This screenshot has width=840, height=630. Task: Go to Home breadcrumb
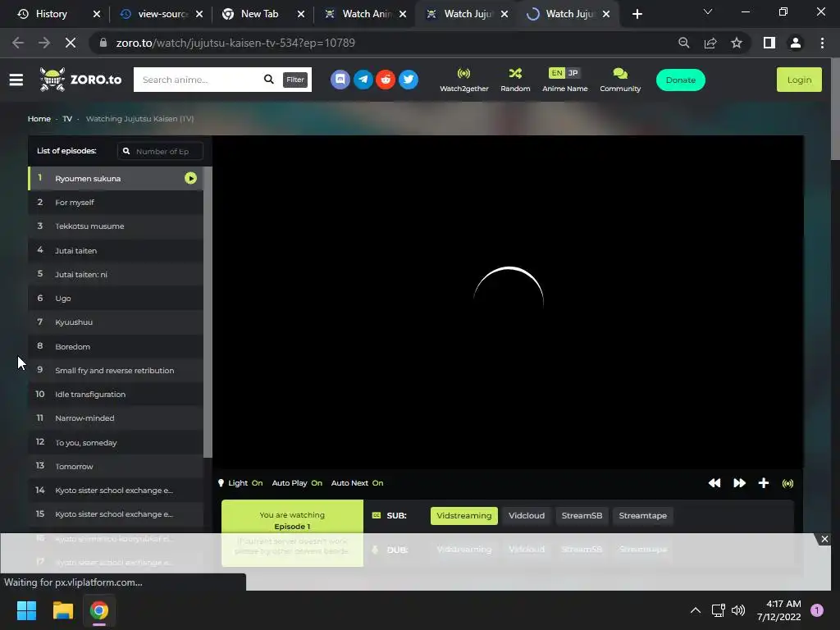tap(39, 118)
